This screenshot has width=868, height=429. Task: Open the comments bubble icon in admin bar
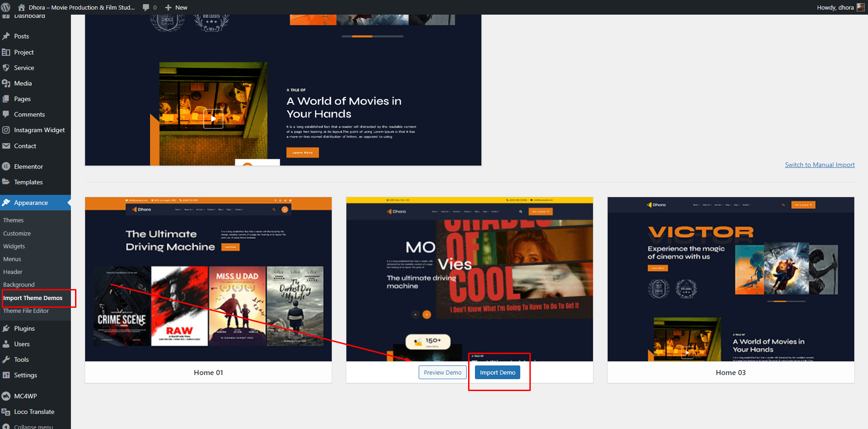pos(146,7)
